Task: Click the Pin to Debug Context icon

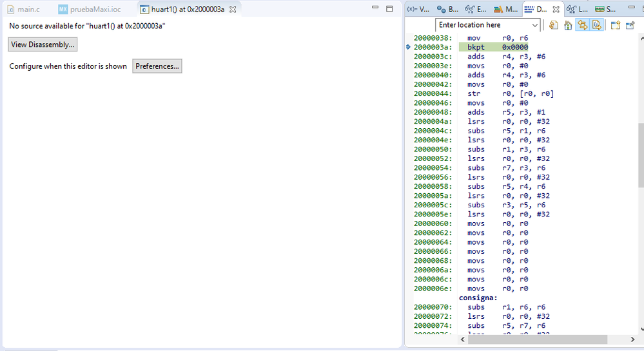Action: [x=630, y=25]
